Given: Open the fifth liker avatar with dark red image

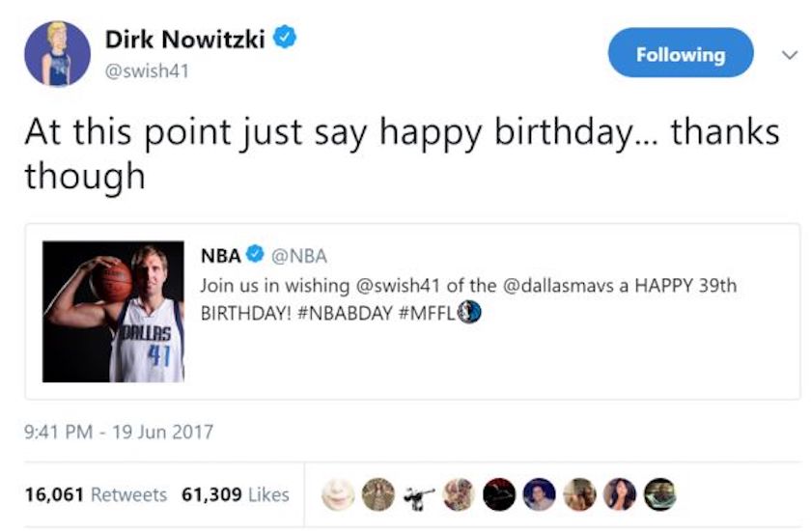Looking at the screenshot, I should click(496, 494).
